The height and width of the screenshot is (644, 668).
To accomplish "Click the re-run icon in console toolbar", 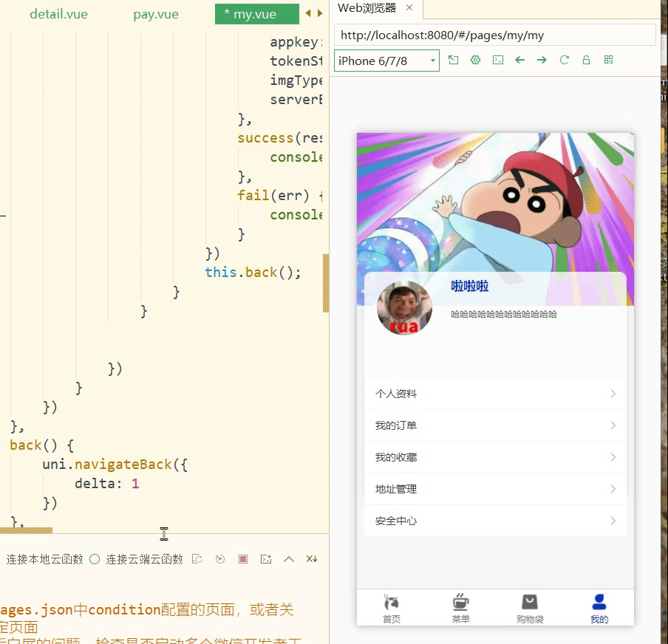I will (x=220, y=559).
